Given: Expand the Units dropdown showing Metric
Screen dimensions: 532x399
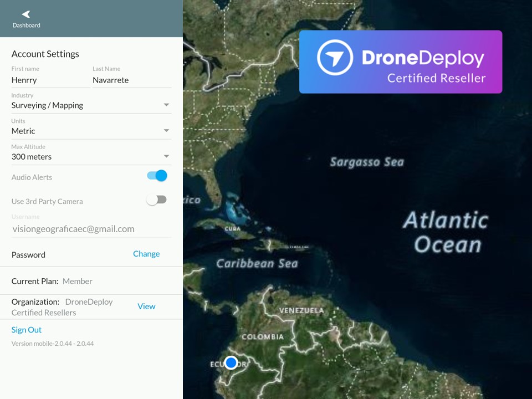Looking at the screenshot, I should coord(91,131).
